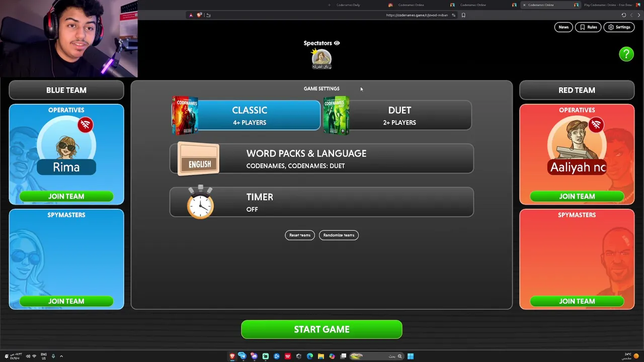Viewport: 644px width, 362px height.
Task: Join Red Team as spymaster
Action: coord(577,301)
